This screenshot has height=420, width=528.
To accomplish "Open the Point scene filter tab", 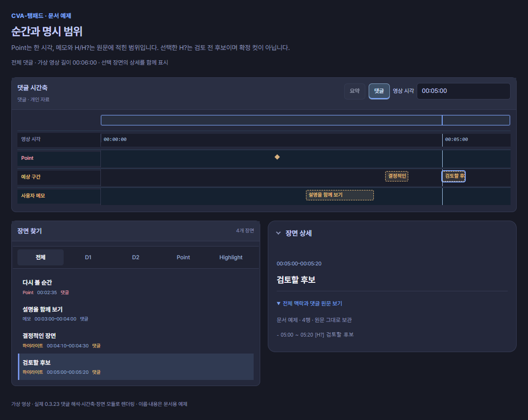I will pos(183,257).
